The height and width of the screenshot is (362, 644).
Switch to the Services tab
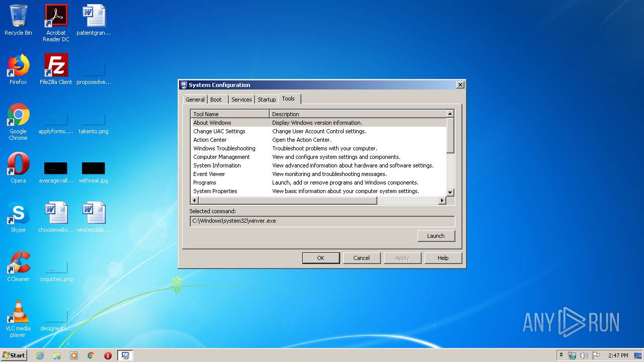[242, 100]
